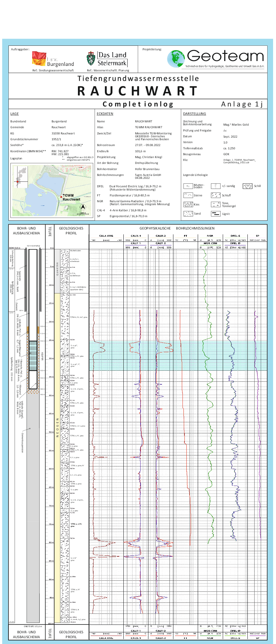Click the vertical 'AQUIFER' label
The height and width of the screenshot is (644, 276).
pos(42,356)
